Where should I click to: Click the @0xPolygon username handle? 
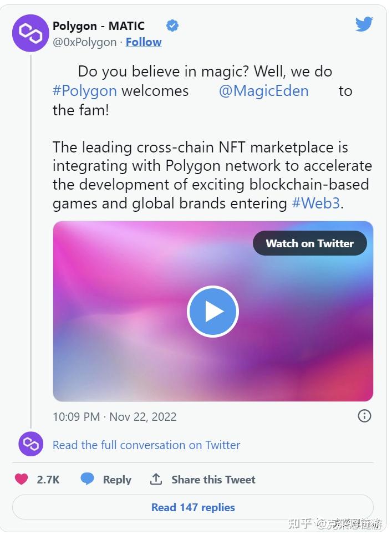[x=84, y=42]
